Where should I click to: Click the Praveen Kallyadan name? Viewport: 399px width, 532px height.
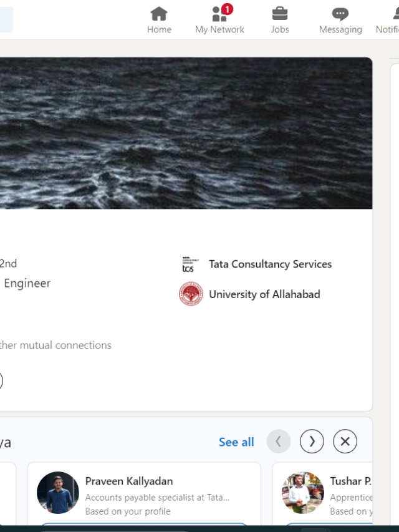(x=129, y=481)
